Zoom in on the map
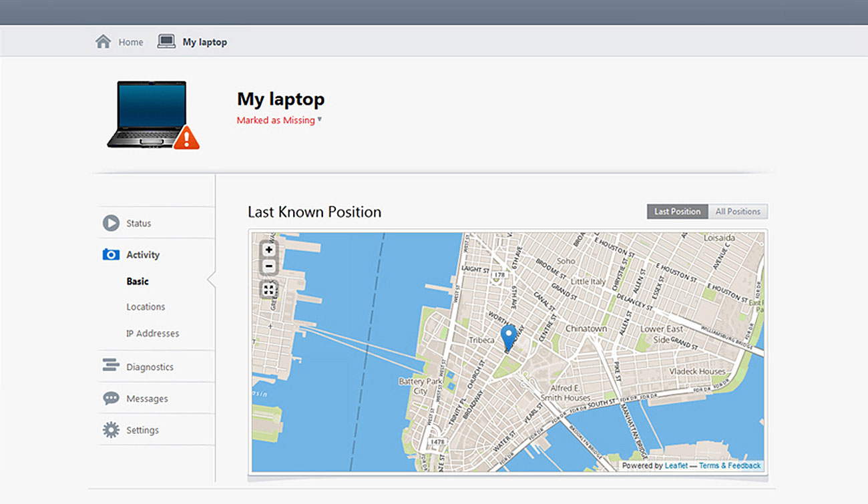 (268, 250)
